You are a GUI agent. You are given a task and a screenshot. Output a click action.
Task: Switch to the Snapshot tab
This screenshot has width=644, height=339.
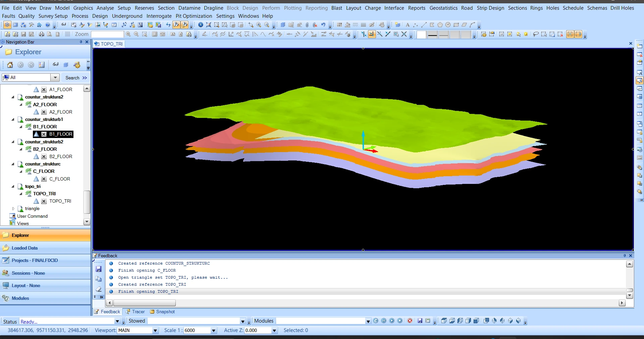tap(162, 312)
